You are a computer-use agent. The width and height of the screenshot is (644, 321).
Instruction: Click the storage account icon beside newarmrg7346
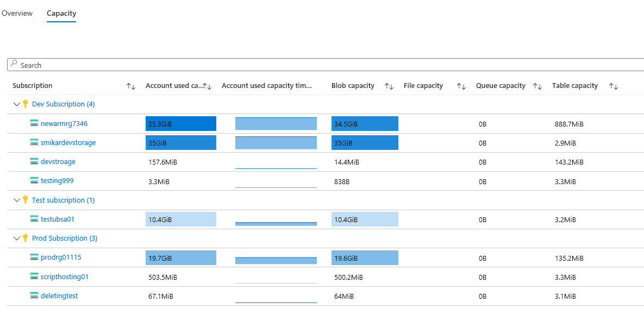tap(34, 123)
